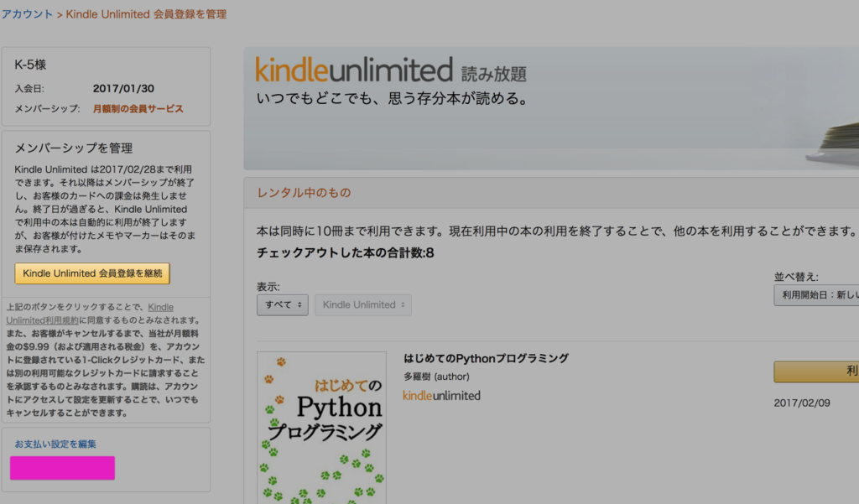Select the レンタル中のもの section heading
Screen dimensions: 859x504
(x=304, y=193)
